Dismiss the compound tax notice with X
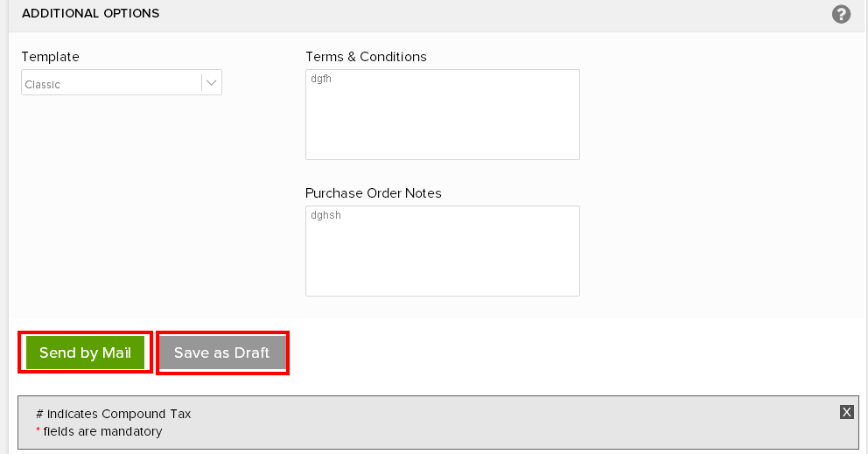Viewport: 868px width, 454px height. pyautogui.click(x=846, y=412)
